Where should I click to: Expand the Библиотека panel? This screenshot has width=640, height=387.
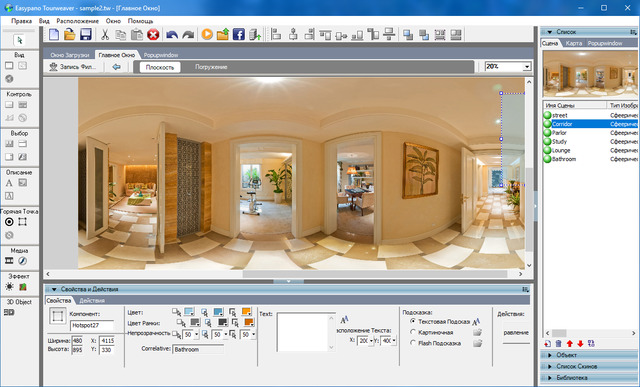tap(550, 378)
